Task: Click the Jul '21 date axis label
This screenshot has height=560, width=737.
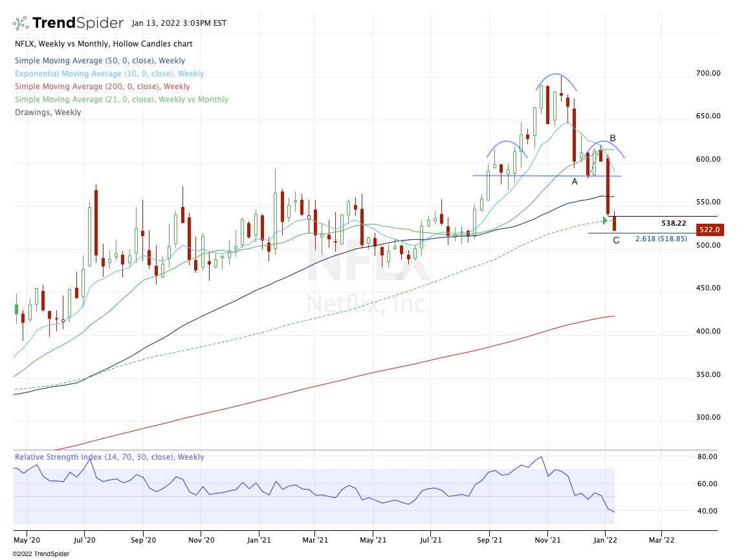Action: click(430, 540)
